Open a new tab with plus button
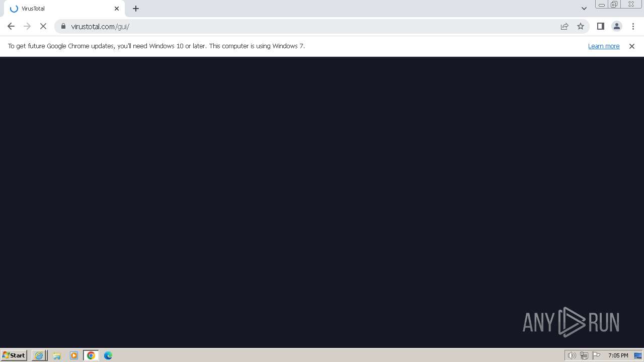 136,9
